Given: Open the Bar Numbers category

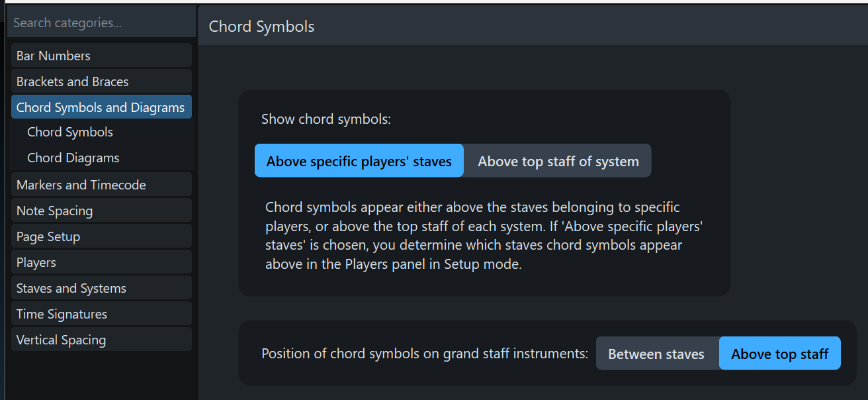Looking at the screenshot, I should [x=101, y=56].
